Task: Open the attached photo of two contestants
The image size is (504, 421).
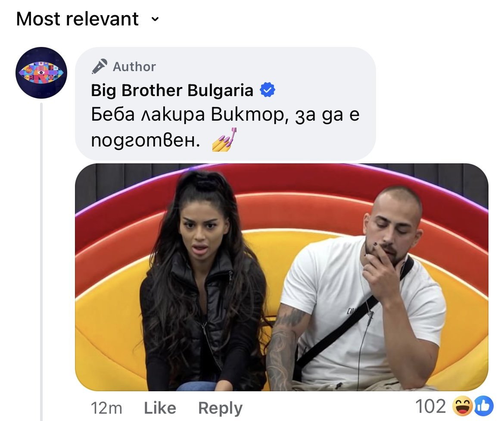Action: point(282,277)
